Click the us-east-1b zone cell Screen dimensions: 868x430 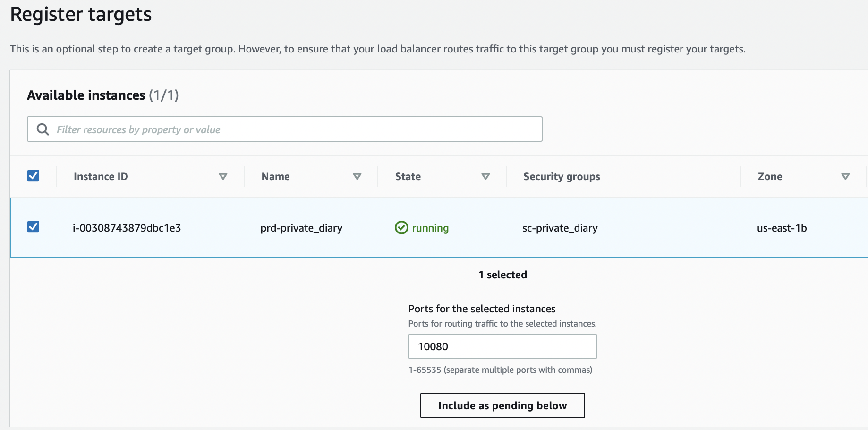(x=782, y=228)
